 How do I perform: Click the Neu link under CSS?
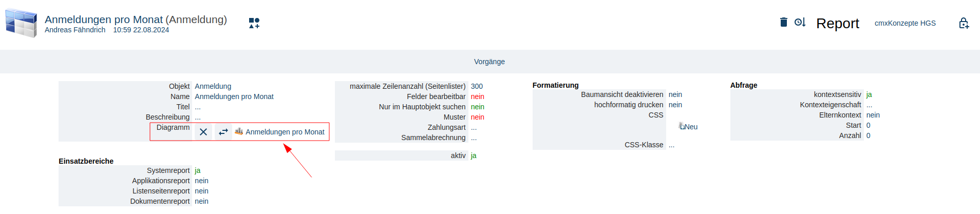(x=690, y=127)
